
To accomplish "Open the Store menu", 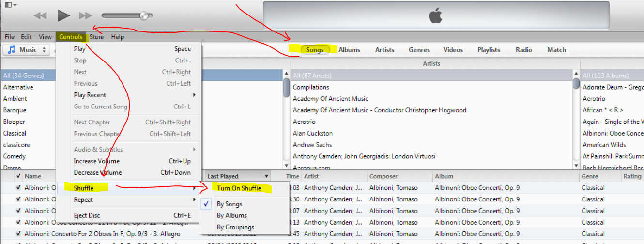I will (x=97, y=37).
